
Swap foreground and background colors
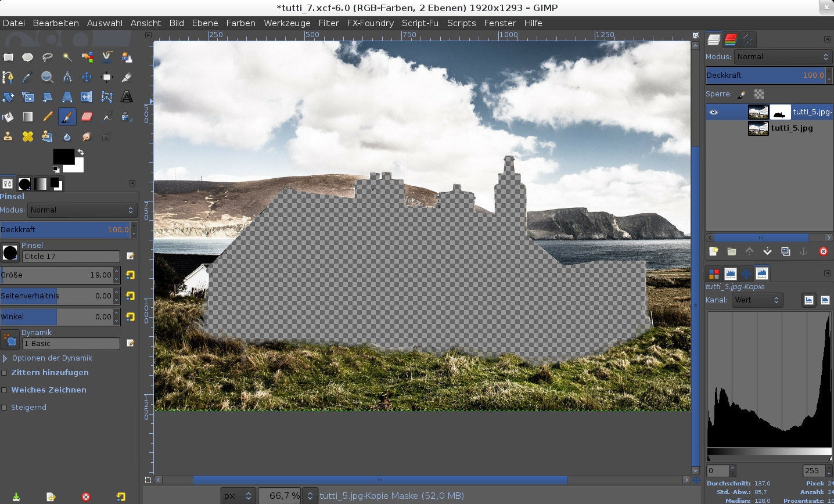tap(81, 153)
